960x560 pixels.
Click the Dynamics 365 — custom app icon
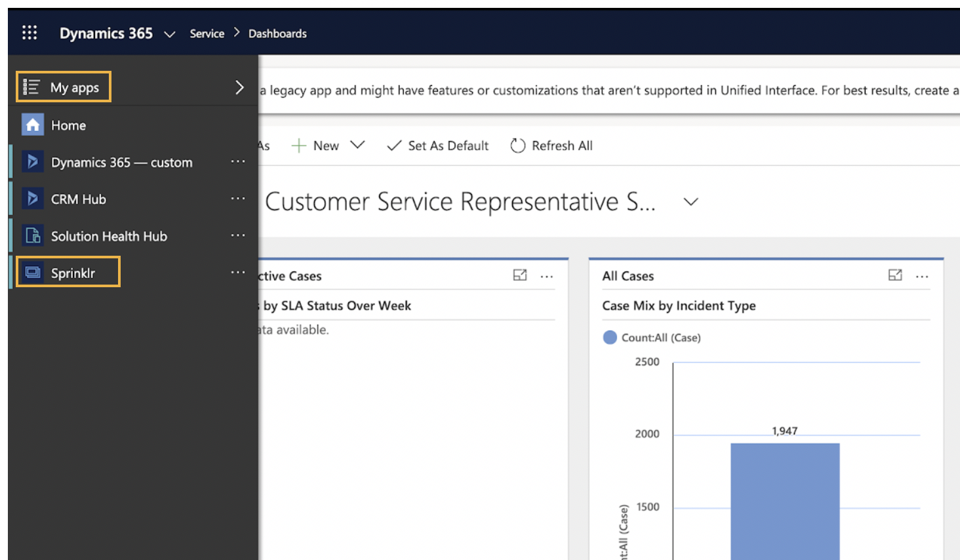coord(33,161)
